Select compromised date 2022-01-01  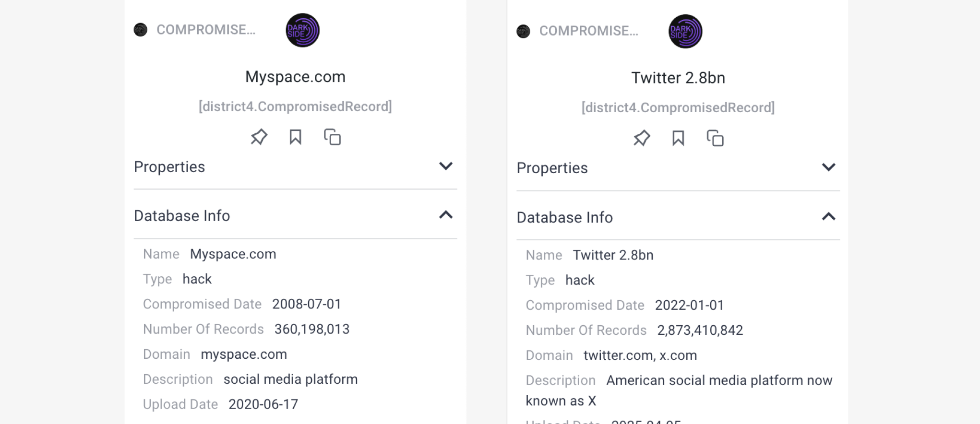[x=690, y=305]
